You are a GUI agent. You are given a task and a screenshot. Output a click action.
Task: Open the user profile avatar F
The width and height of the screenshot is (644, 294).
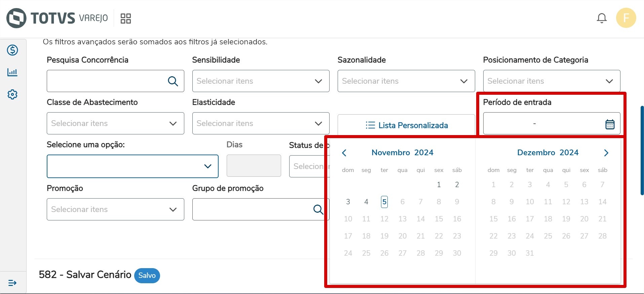point(626,18)
